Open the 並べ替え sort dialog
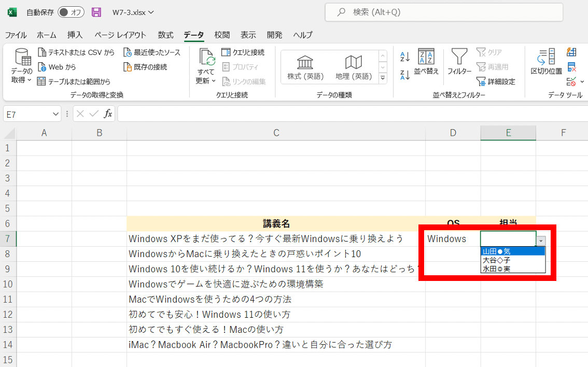This screenshot has height=367, width=588. tap(426, 62)
